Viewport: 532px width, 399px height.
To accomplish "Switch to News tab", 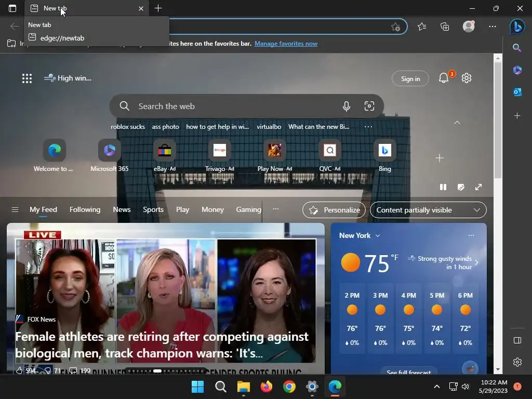I will (x=122, y=210).
